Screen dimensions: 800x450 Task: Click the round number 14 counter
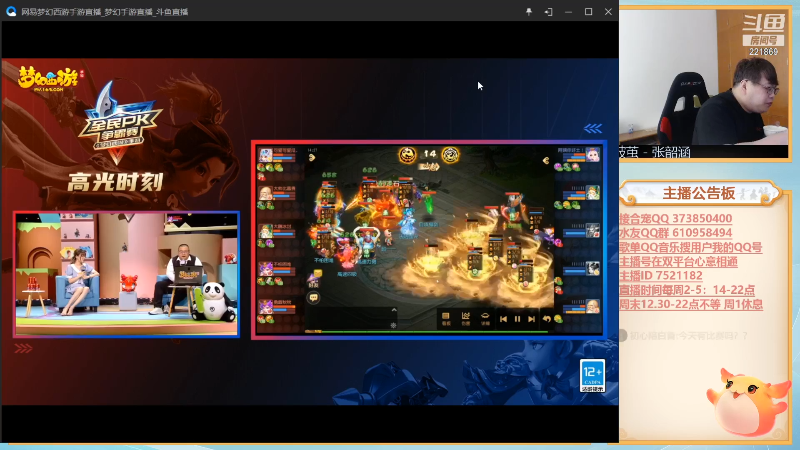(x=430, y=154)
